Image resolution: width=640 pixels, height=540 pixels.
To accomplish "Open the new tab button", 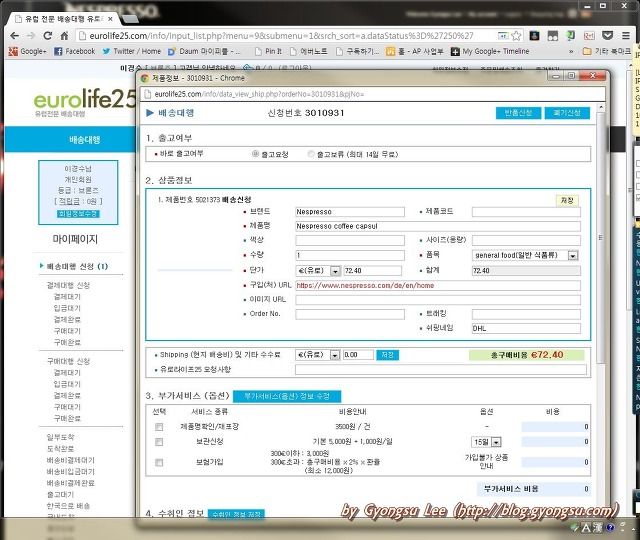I will pos(130,19).
